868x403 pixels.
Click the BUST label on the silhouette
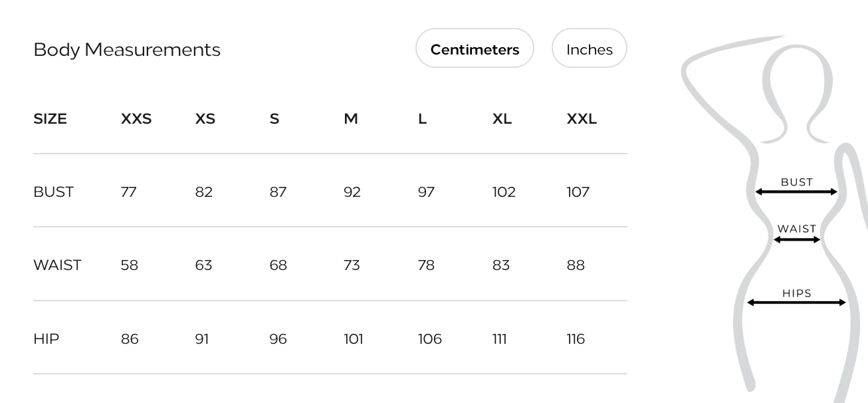coord(796,182)
